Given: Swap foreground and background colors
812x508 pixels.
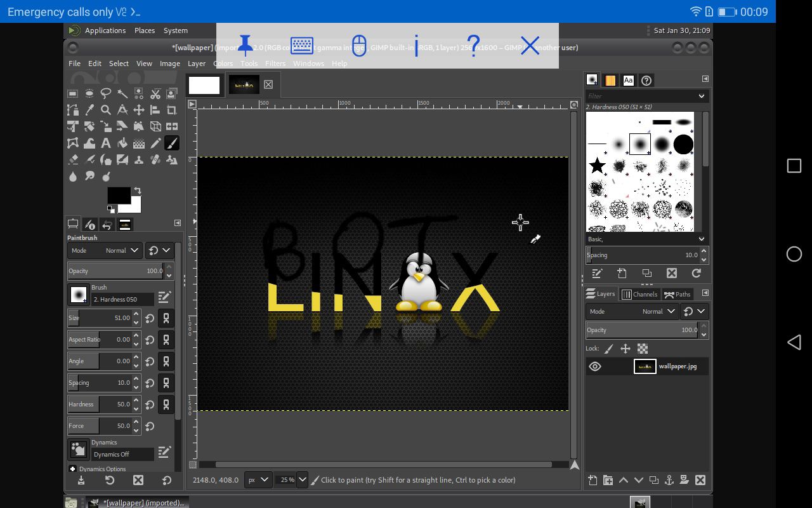Looking at the screenshot, I should (x=137, y=190).
